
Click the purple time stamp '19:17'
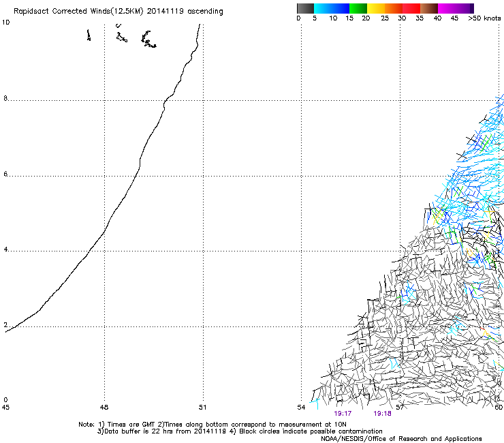(343, 414)
